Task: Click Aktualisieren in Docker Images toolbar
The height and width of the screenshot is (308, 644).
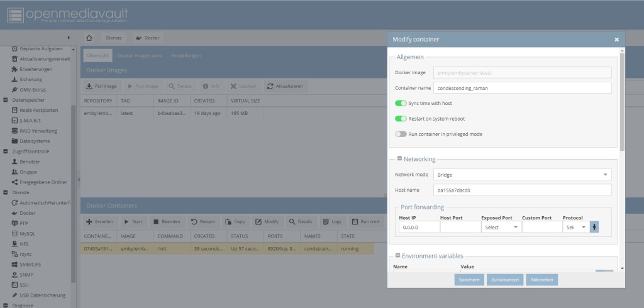Action: pos(286,86)
